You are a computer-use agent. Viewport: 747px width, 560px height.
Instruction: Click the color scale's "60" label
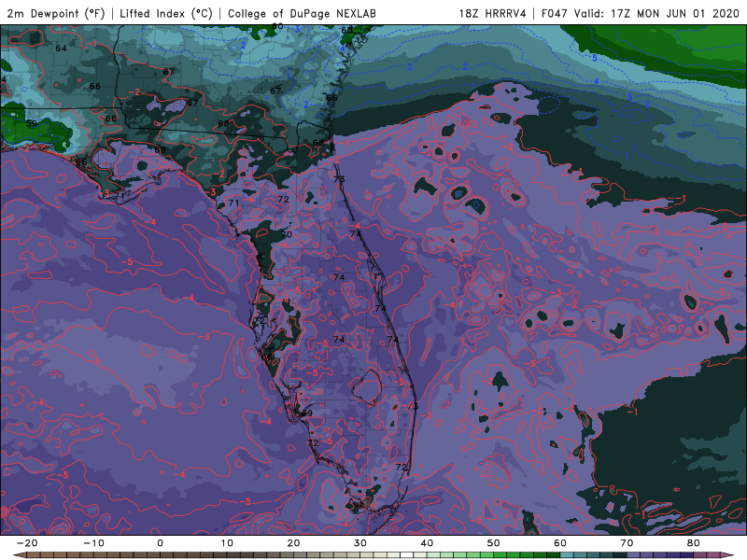click(x=560, y=543)
